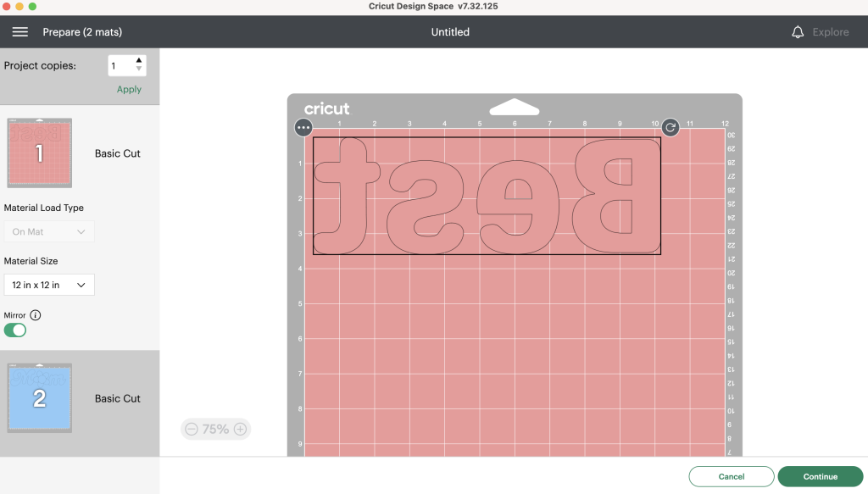The height and width of the screenshot is (494, 868).
Task: Decrease project copies with down arrow
Action: tap(139, 69)
